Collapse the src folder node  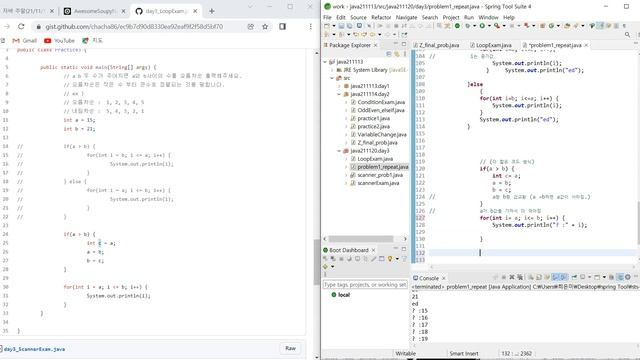(332, 78)
